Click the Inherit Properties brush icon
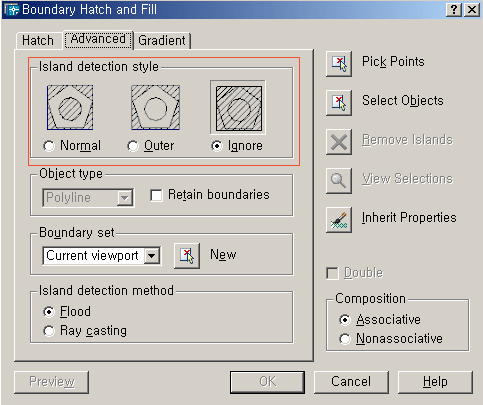 pyautogui.click(x=339, y=220)
